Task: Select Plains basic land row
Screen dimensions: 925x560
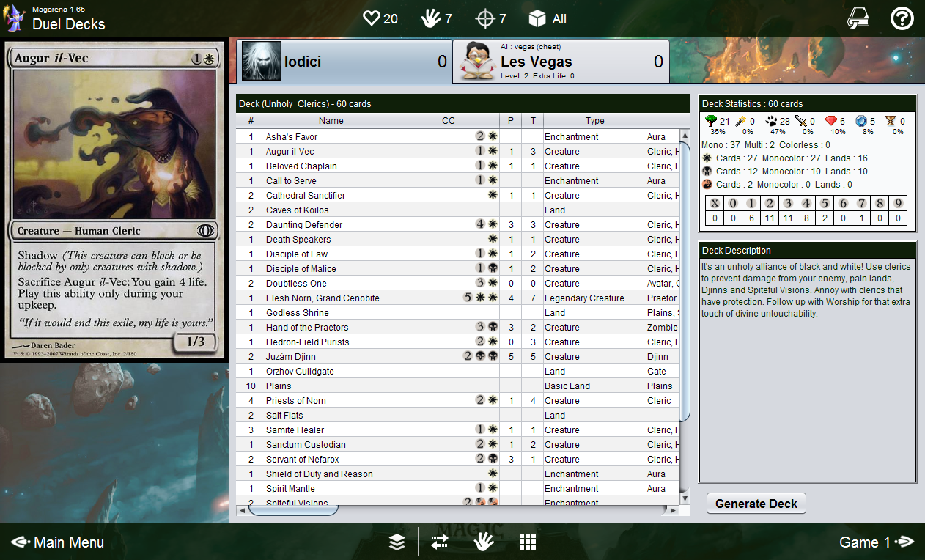Action: coord(458,386)
